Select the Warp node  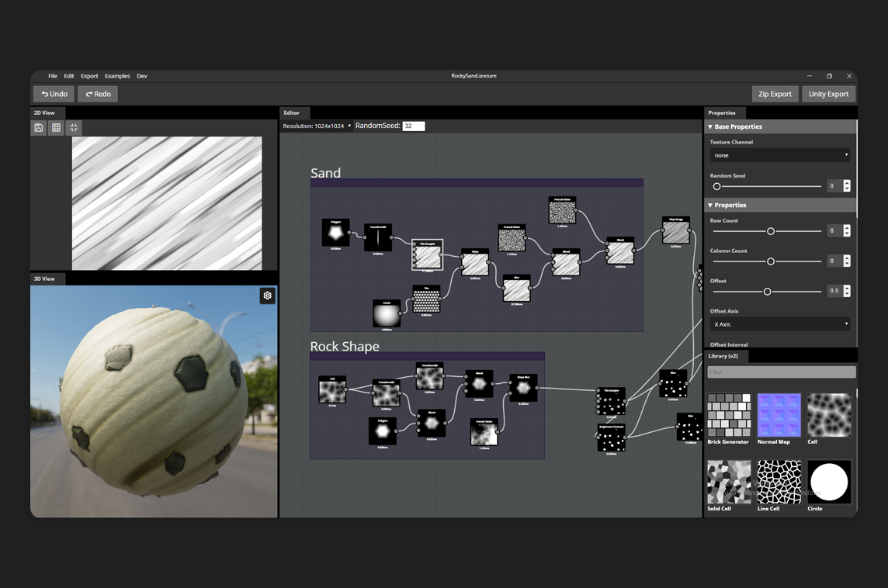coord(475,263)
